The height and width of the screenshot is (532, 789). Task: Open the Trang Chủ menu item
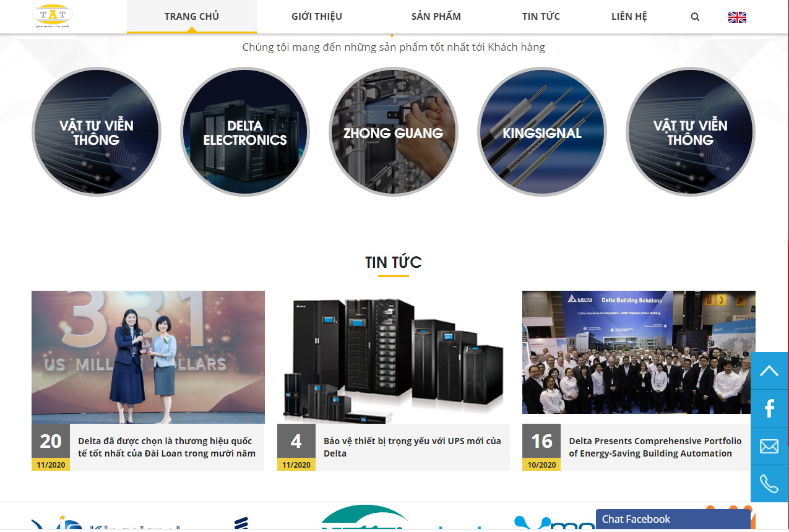tap(192, 17)
